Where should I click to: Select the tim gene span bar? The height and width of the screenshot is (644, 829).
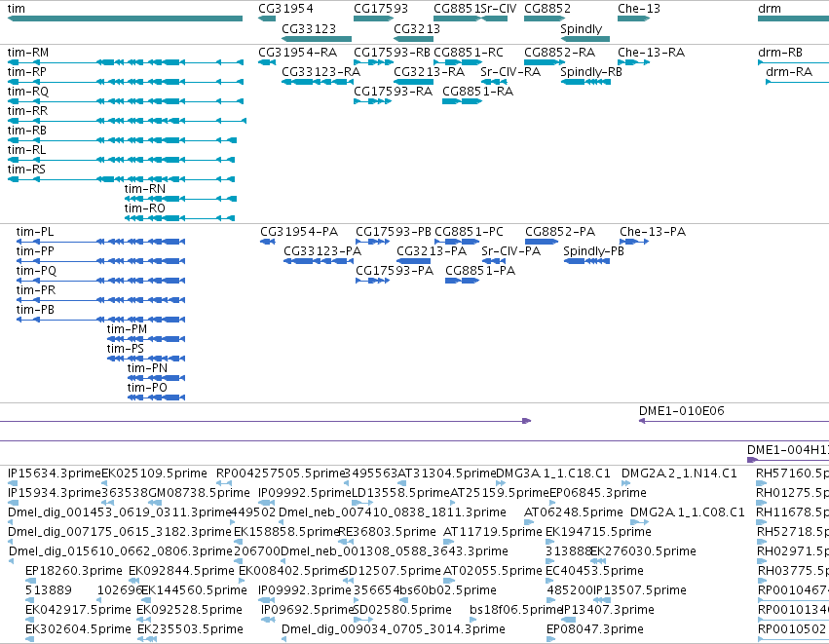pos(125,19)
